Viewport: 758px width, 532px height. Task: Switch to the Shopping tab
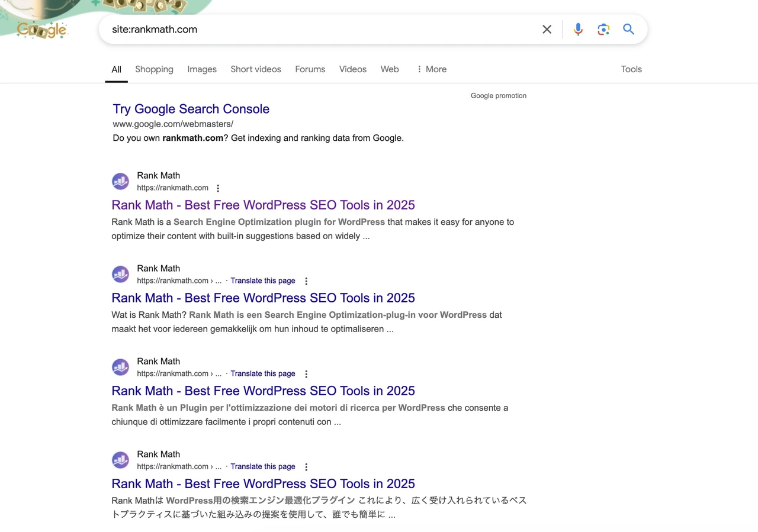click(154, 69)
